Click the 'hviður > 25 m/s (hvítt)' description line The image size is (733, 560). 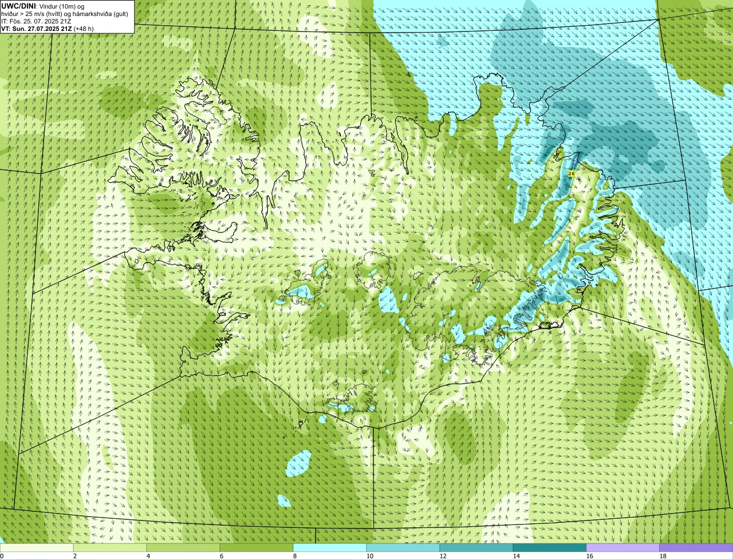tap(65, 13)
